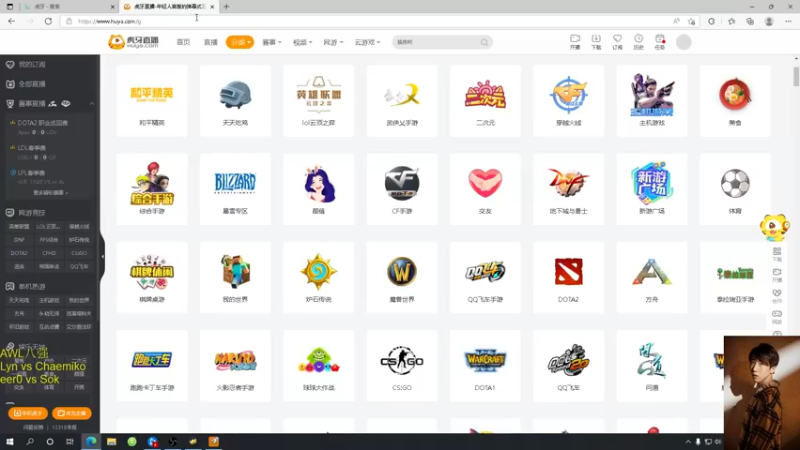Open LPL春季赛 match entry

(49, 177)
